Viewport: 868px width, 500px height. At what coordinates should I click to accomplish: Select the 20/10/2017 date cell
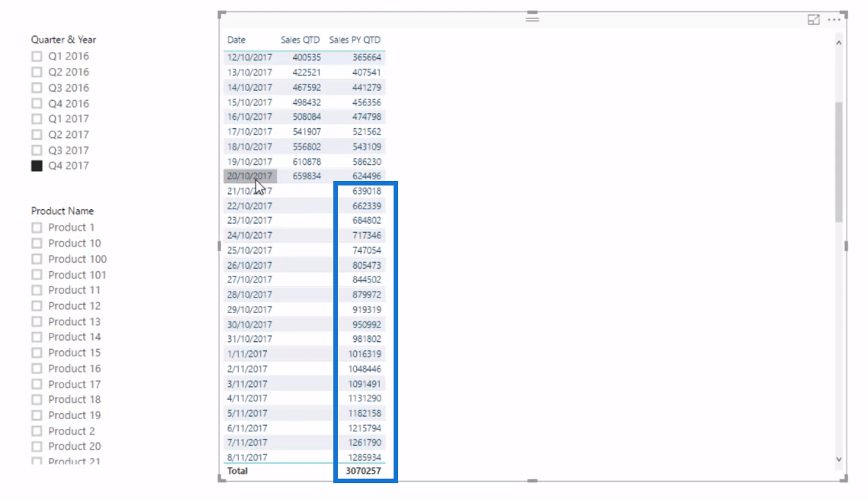coord(249,176)
